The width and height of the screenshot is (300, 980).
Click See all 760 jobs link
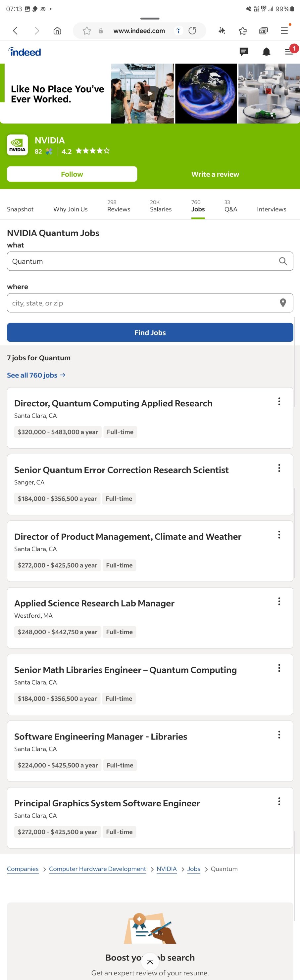[x=36, y=375]
